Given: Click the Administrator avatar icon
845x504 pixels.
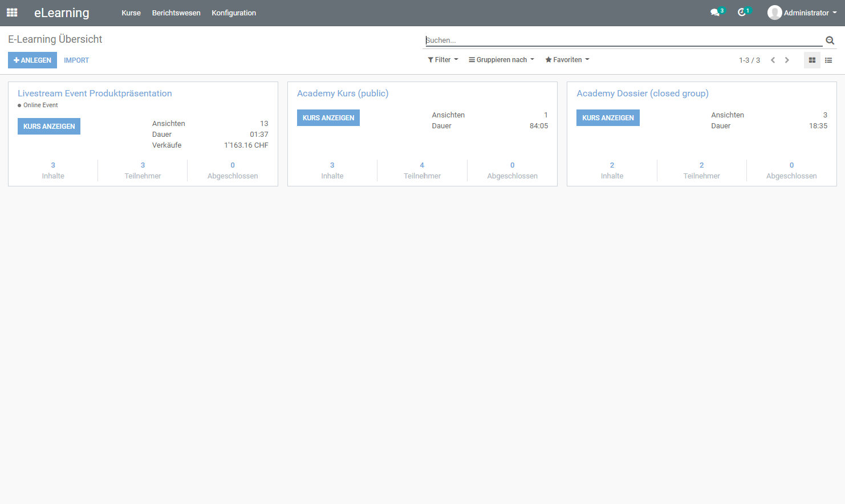Looking at the screenshot, I should coord(774,13).
